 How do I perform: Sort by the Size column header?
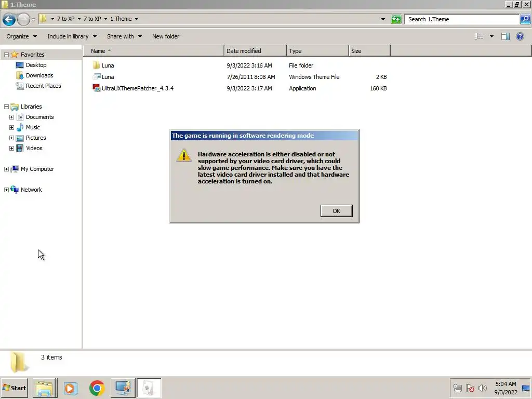click(369, 51)
